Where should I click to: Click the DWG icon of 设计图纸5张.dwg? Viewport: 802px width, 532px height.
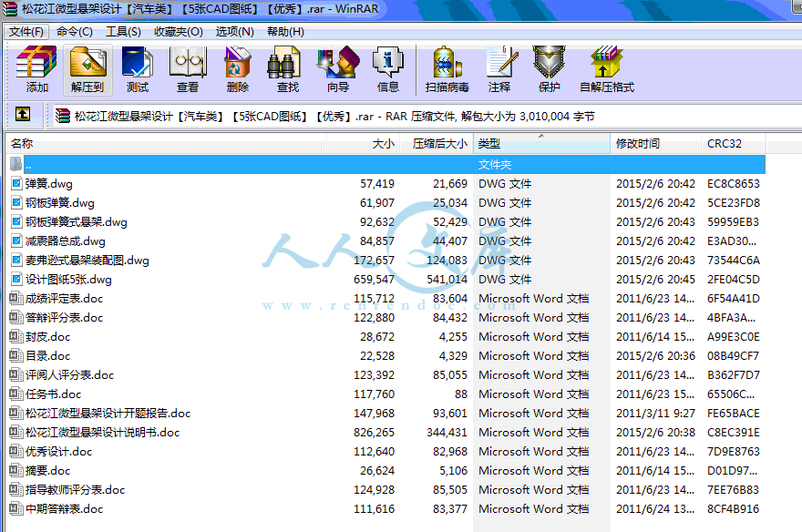coord(16,279)
